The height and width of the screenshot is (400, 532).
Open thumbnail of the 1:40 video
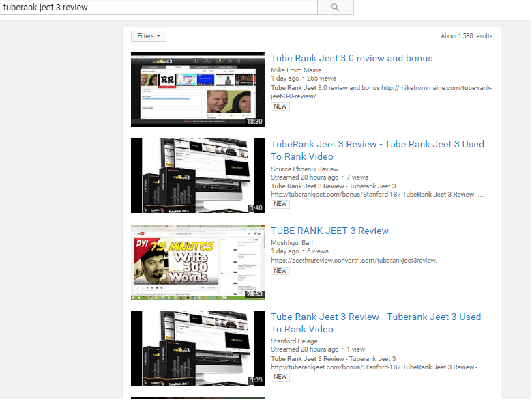click(x=198, y=175)
